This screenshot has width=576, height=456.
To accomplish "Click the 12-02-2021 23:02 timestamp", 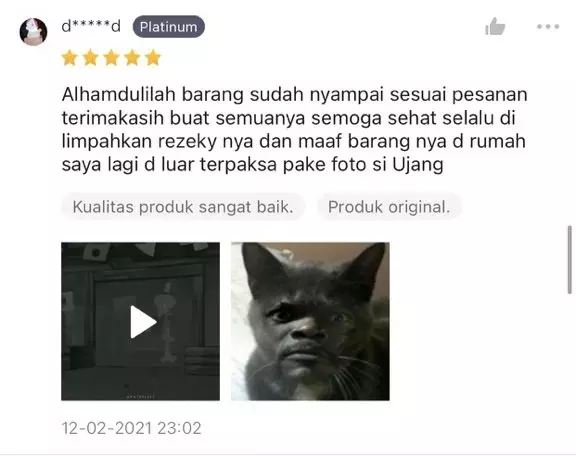I will [132, 428].
